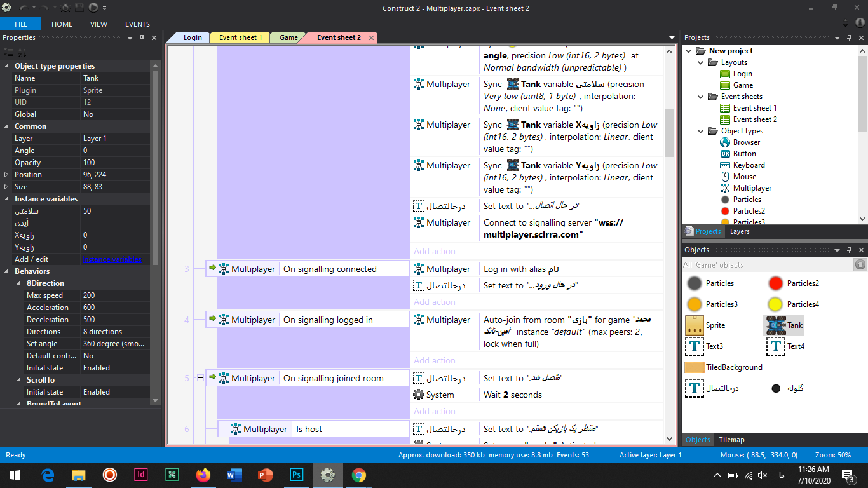
Task: Click the Max speed value field
Action: click(x=114, y=295)
